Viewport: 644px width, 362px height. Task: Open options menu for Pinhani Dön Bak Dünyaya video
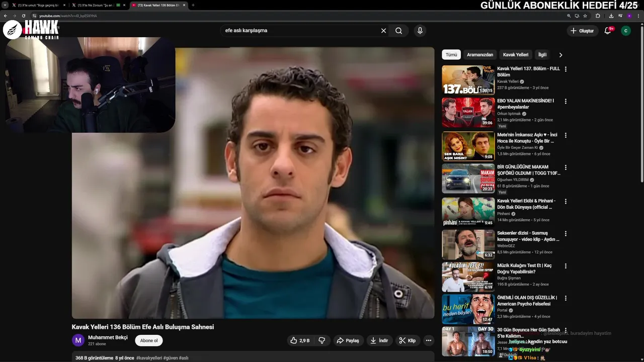[x=566, y=202]
